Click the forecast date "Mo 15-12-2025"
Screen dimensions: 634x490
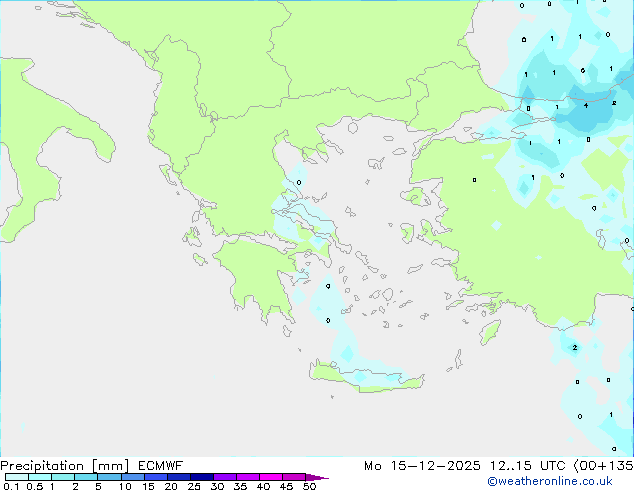420,465
